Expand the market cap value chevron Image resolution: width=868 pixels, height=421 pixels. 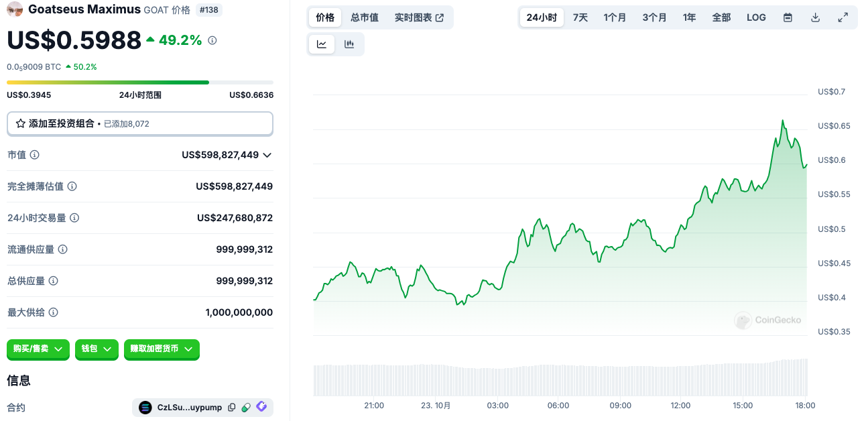pyautogui.click(x=267, y=155)
